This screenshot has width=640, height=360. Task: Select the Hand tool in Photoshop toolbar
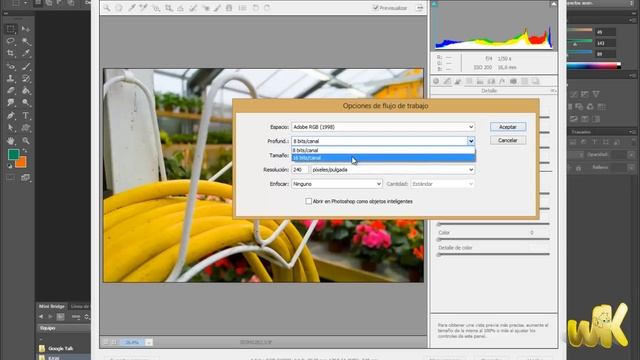[11, 141]
